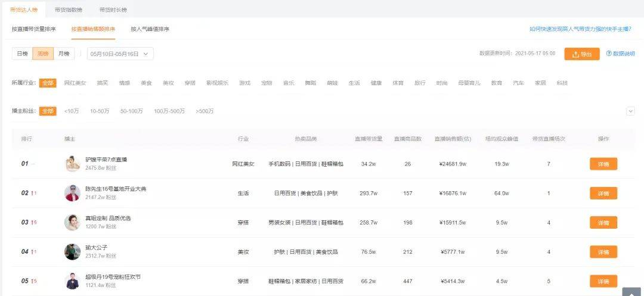The width and height of the screenshot is (644, 296).
Task: Click the 导出 export button
Action: (582, 54)
